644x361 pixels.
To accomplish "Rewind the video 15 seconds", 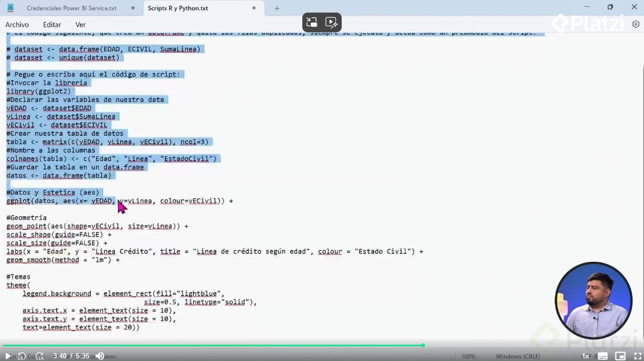I will [22, 356].
